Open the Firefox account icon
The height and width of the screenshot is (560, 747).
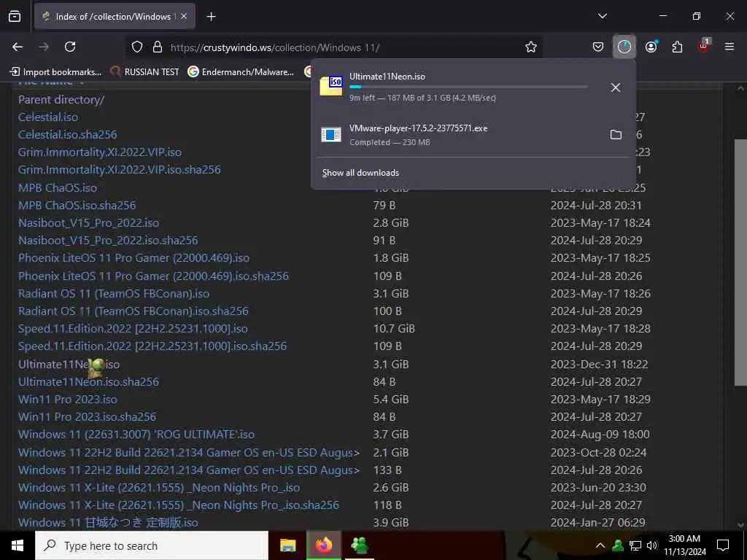[x=651, y=47]
